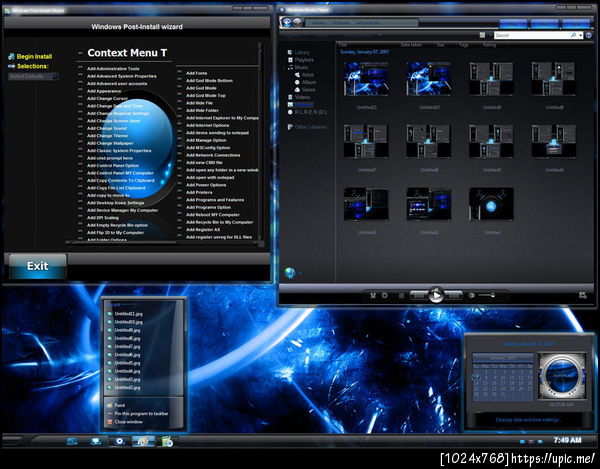Turn on shuffle in Media Player
The height and width of the screenshot is (469, 600).
click(x=373, y=295)
